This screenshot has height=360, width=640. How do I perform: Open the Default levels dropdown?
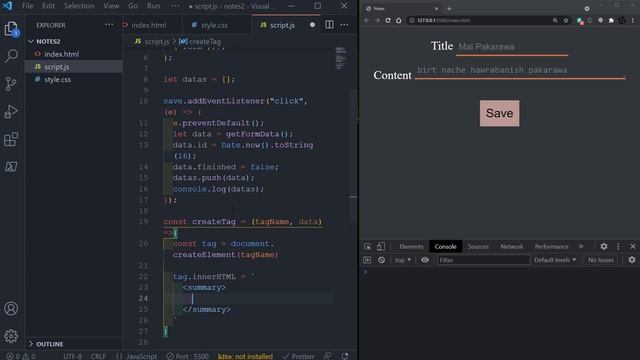[555, 260]
